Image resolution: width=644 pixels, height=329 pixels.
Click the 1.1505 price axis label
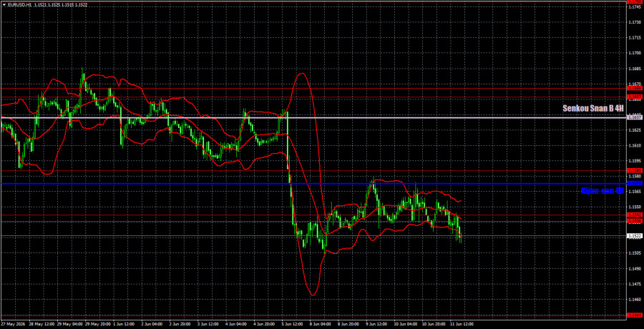click(635, 253)
